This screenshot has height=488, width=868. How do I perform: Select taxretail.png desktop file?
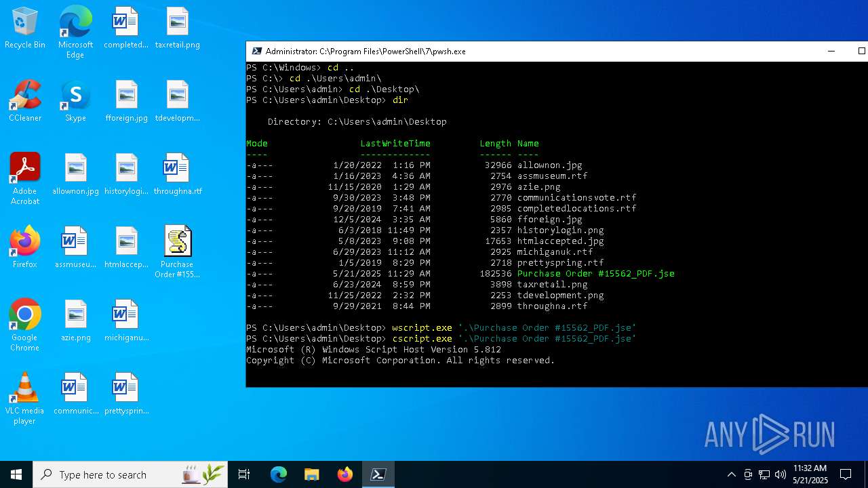coord(177,28)
